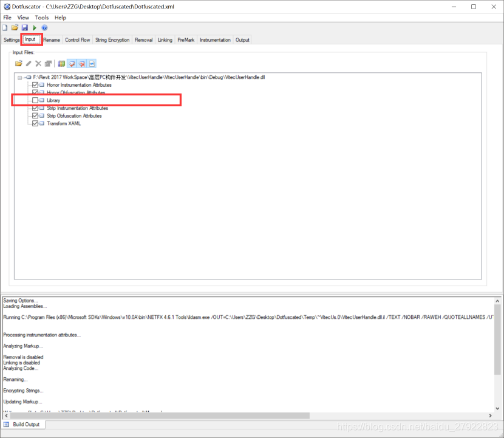504x438 pixels.
Task: Click the 'Linking is disabled' log line
Action: [21, 363]
